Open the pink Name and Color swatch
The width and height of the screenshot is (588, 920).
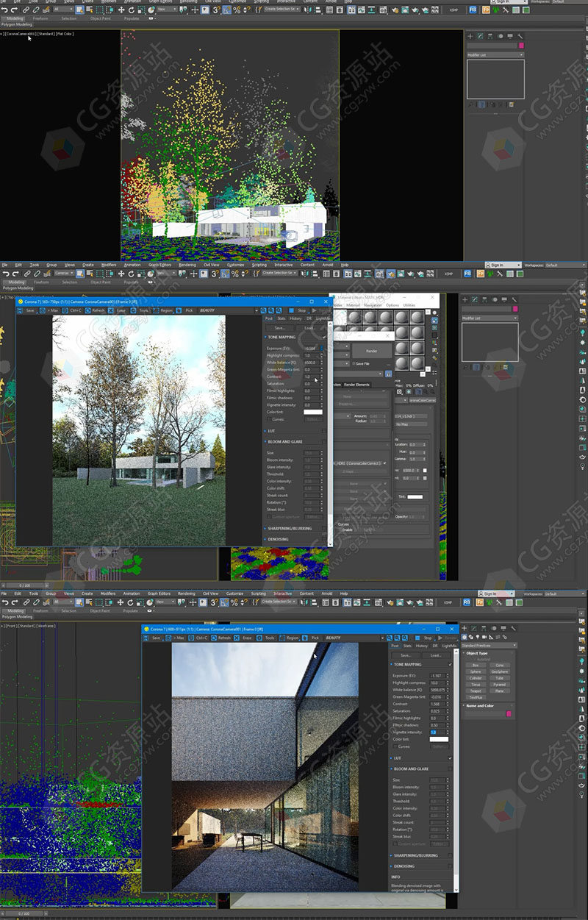509,713
